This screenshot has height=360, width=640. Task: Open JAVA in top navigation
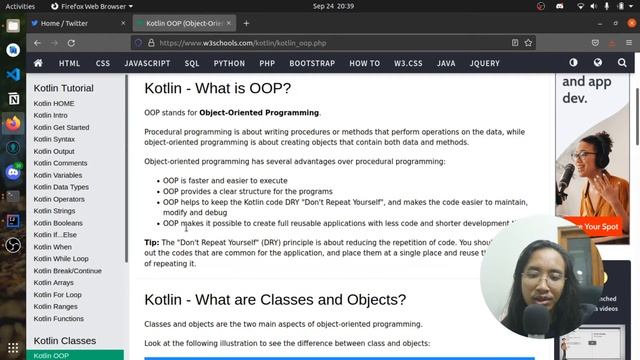(x=446, y=63)
